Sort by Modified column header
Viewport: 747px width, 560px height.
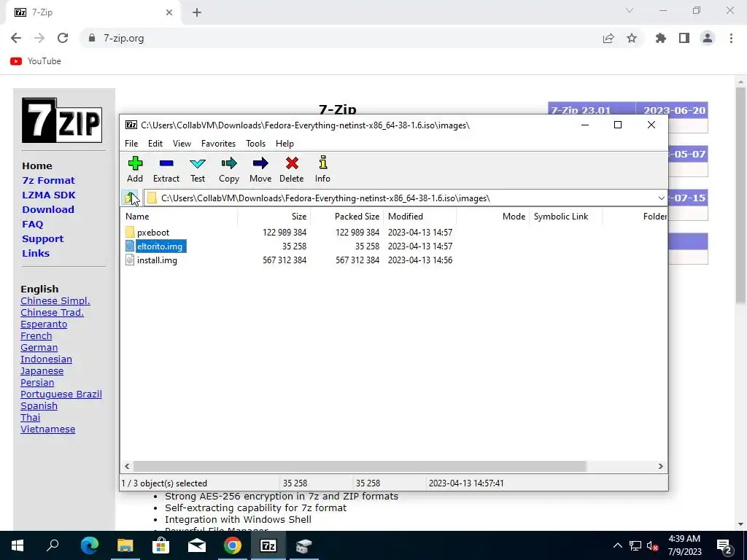click(x=419, y=216)
